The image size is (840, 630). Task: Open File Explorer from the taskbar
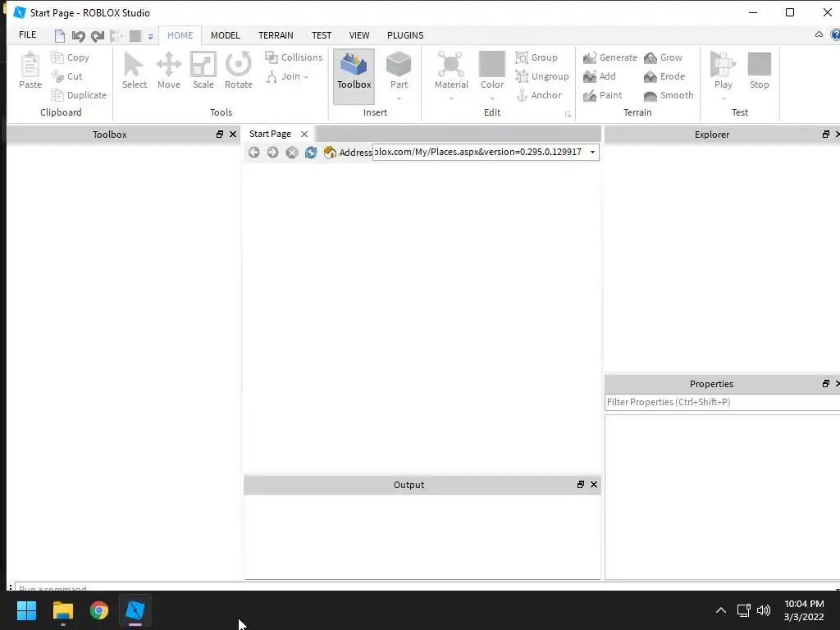click(x=62, y=610)
